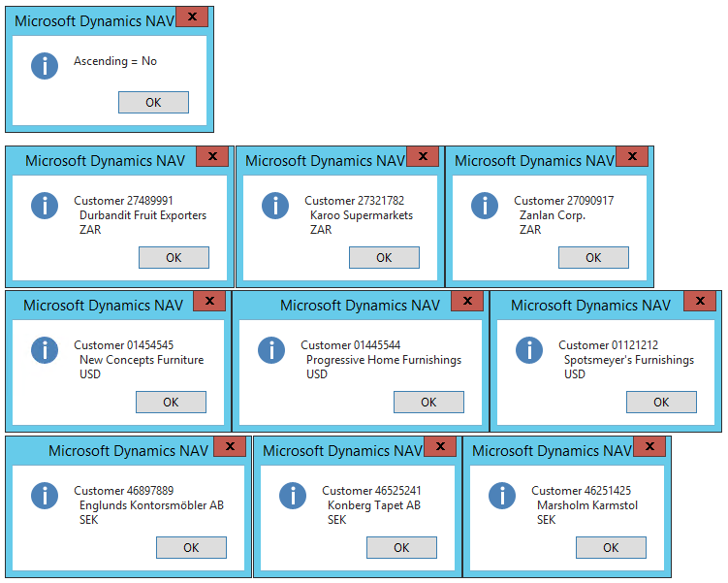Click the 'Ascending = No' message text
This screenshot has width=728, height=583.
(x=115, y=61)
